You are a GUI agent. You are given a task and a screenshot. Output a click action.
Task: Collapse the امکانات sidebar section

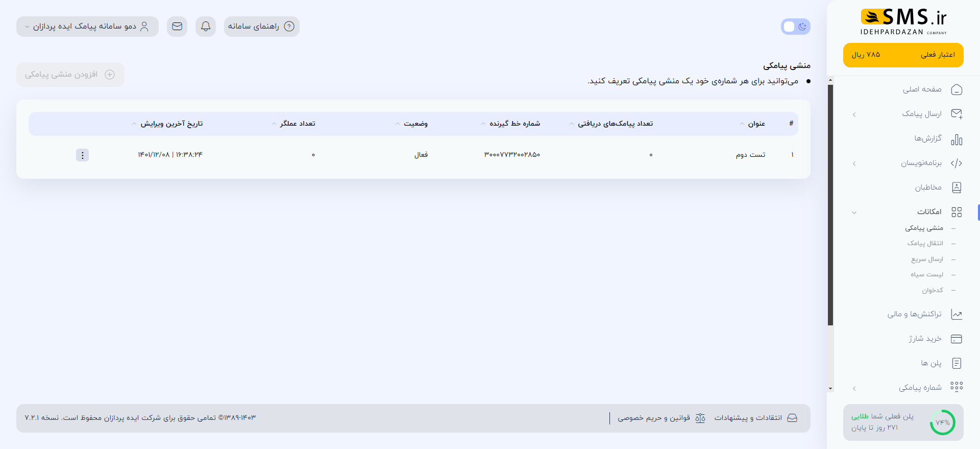pos(854,212)
